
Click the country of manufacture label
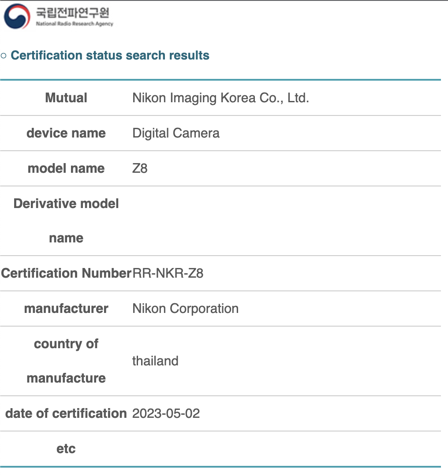[x=66, y=361]
